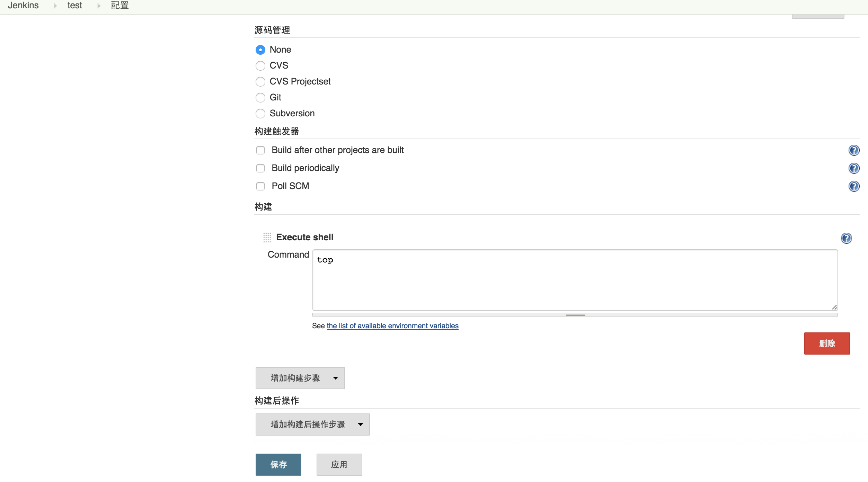
Task: Go to Jenkins breadcrumb
Action: (x=23, y=6)
